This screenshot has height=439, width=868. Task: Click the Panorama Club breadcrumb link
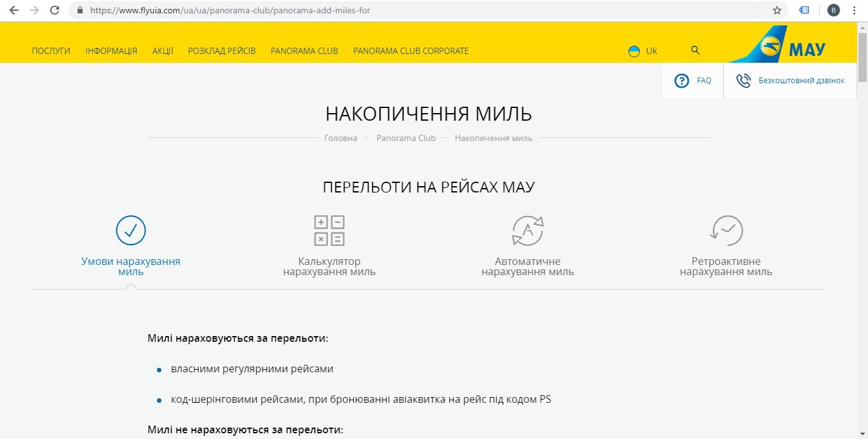406,138
